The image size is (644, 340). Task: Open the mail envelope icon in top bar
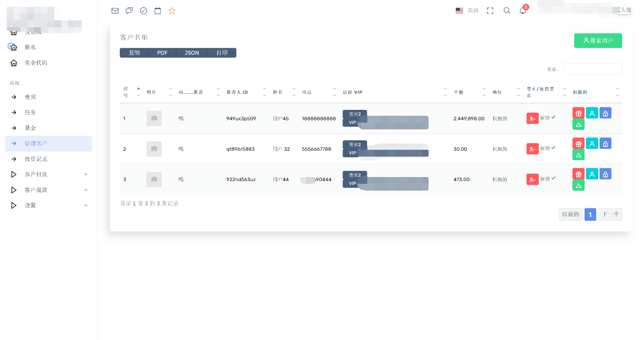115,11
